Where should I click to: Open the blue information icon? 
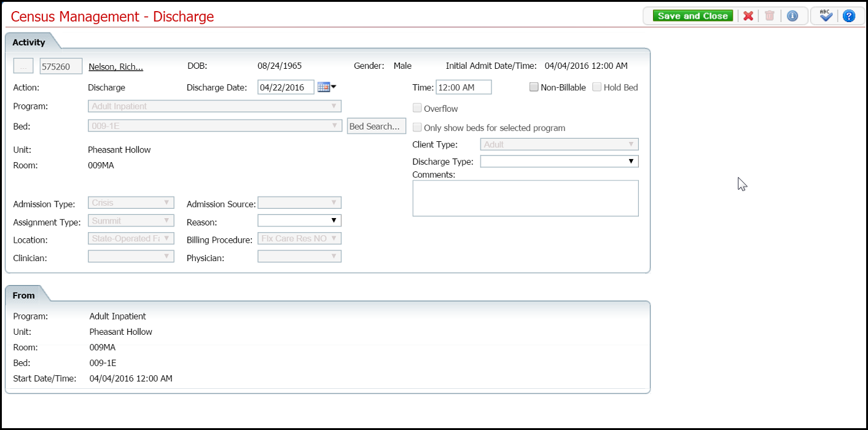click(792, 16)
